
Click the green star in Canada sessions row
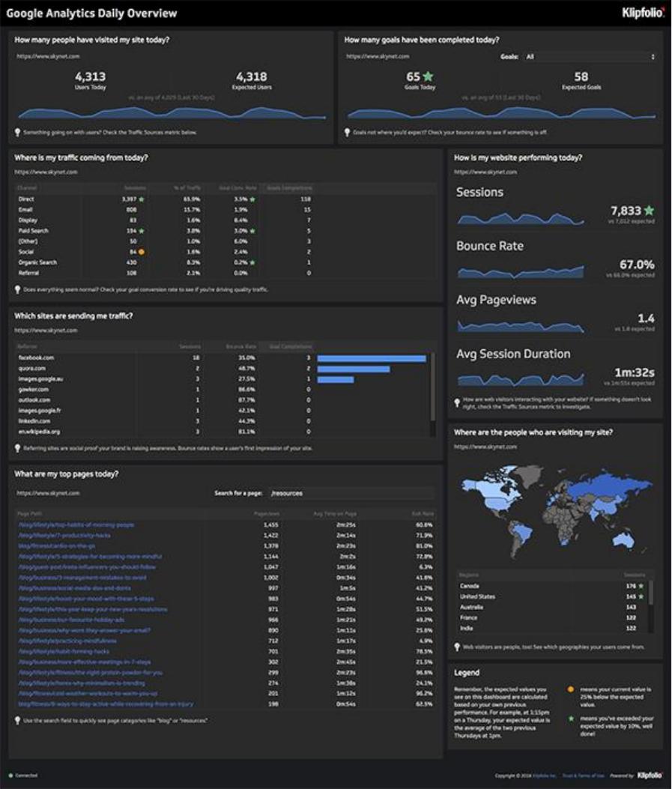[641, 586]
